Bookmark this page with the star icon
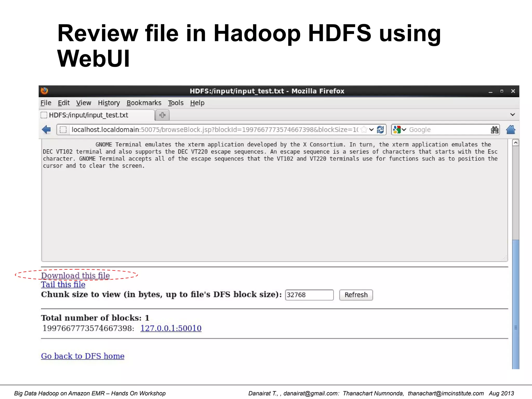Image resolution: width=532 pixels, height=399 pixels. tap(364, 129)
